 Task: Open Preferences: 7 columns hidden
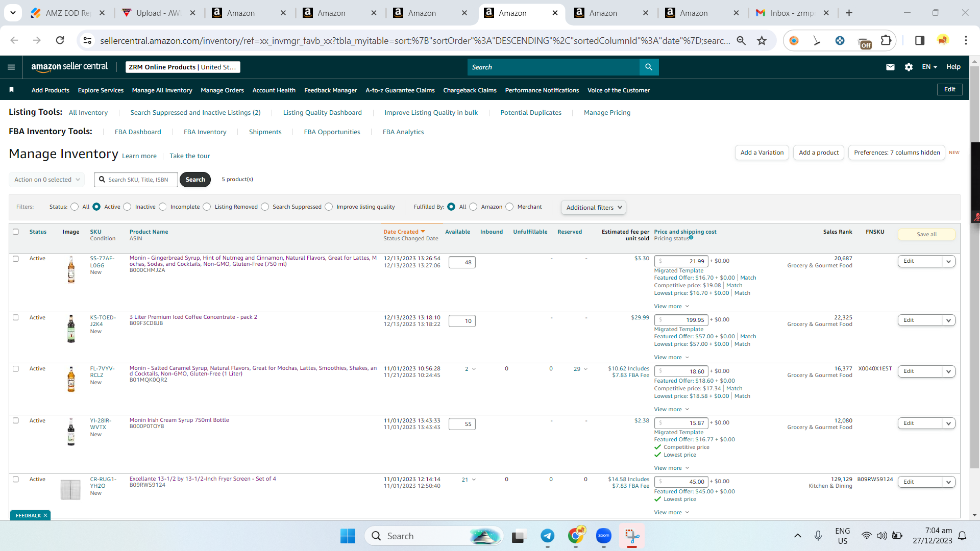[897, 153]
